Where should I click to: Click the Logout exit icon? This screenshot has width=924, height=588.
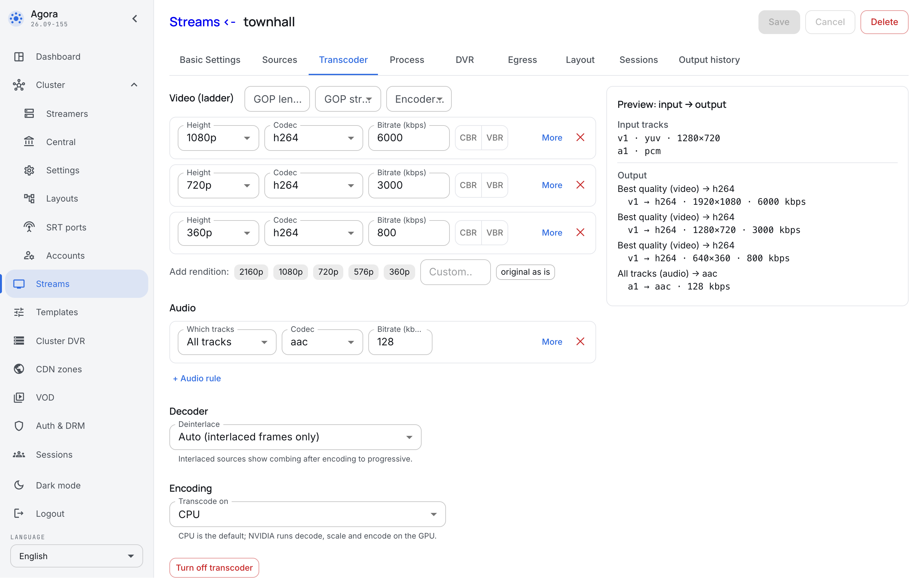[19, 514]
